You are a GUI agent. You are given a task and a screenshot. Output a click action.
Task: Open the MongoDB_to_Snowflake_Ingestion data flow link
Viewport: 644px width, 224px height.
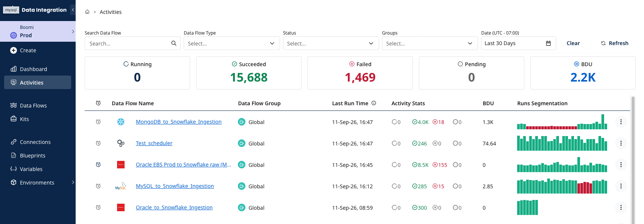[x=179, y=122]
